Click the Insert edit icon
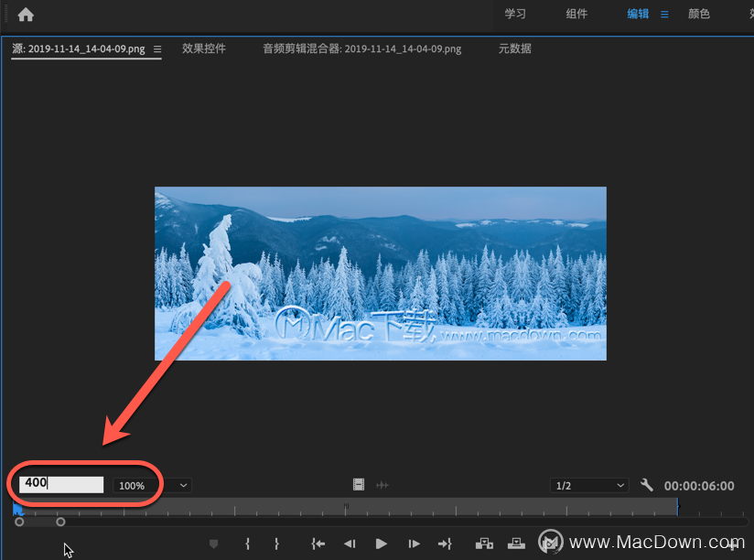This screenshot has height=560, width=754. click(x=484, y=544)
